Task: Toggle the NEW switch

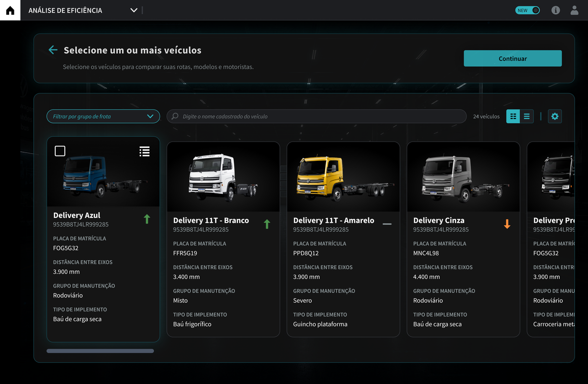Action: [x=527, y=10]
